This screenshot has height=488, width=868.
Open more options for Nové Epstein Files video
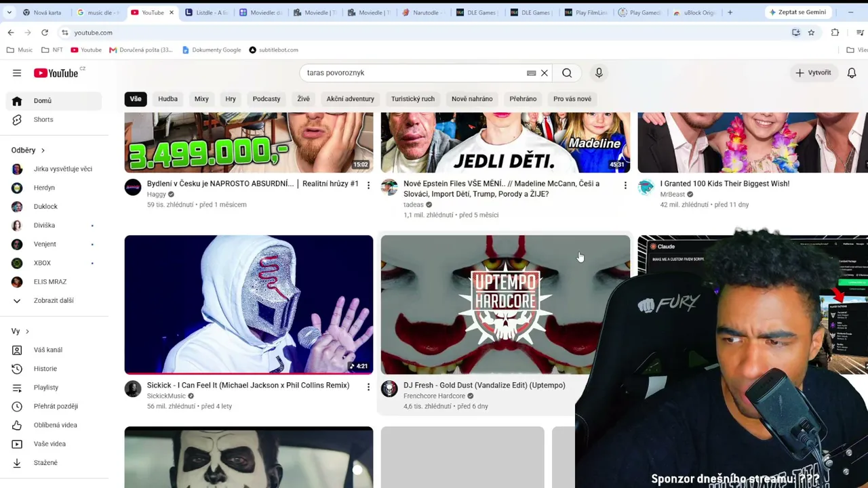coord(625,185)
